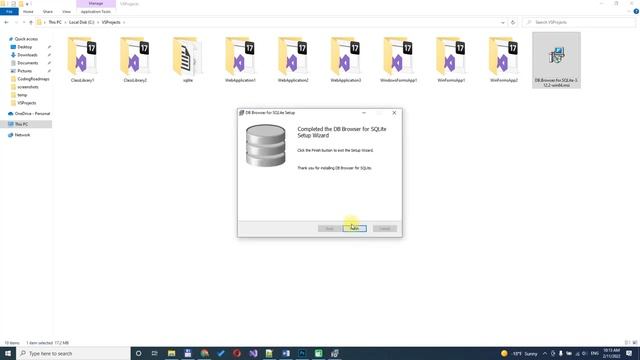Viewport: 640px width, 360px height.
Task: Open the ClassLibrary1 folder icon
Action: coord(82,60)
